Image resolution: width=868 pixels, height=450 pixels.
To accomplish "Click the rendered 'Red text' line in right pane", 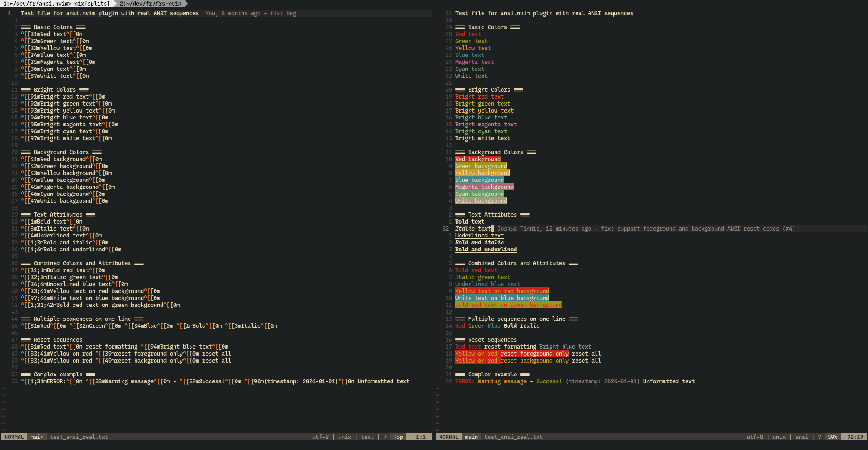I will tap(468, 34).
